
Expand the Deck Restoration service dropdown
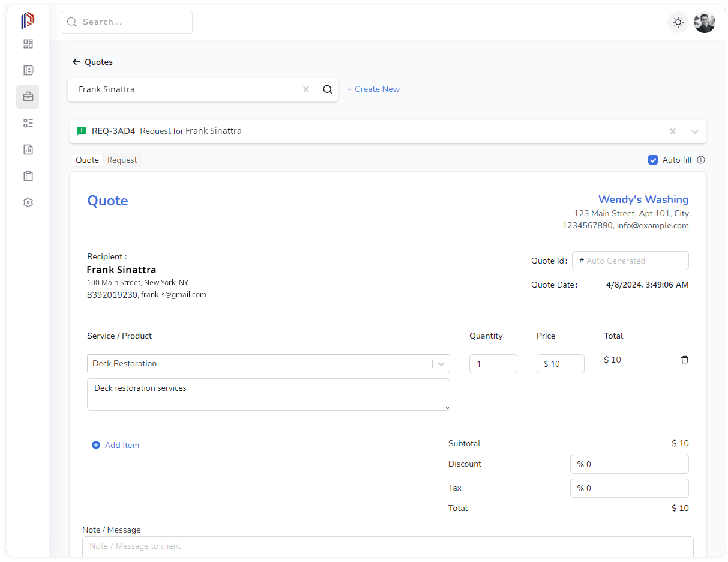(441, 364)
